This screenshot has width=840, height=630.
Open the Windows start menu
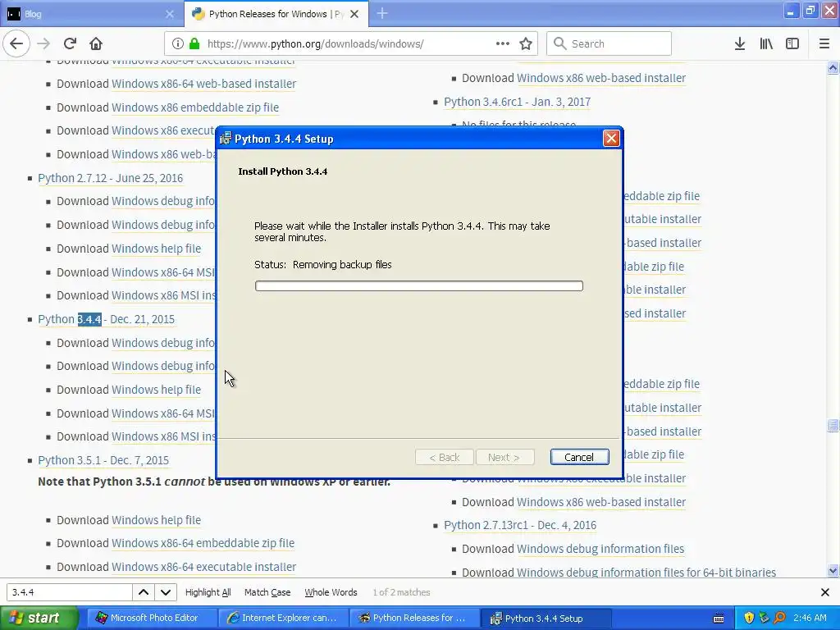pyautogui.click(x=39, y=618)
